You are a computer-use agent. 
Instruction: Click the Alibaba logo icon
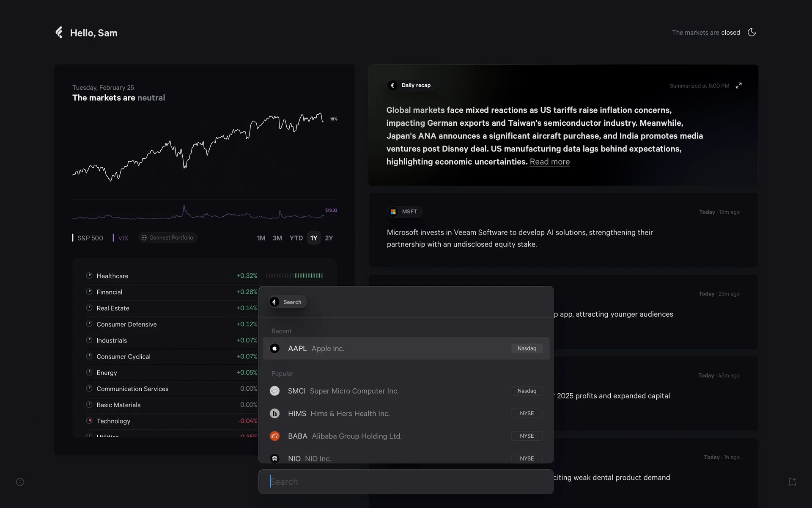tap(275, 436)
